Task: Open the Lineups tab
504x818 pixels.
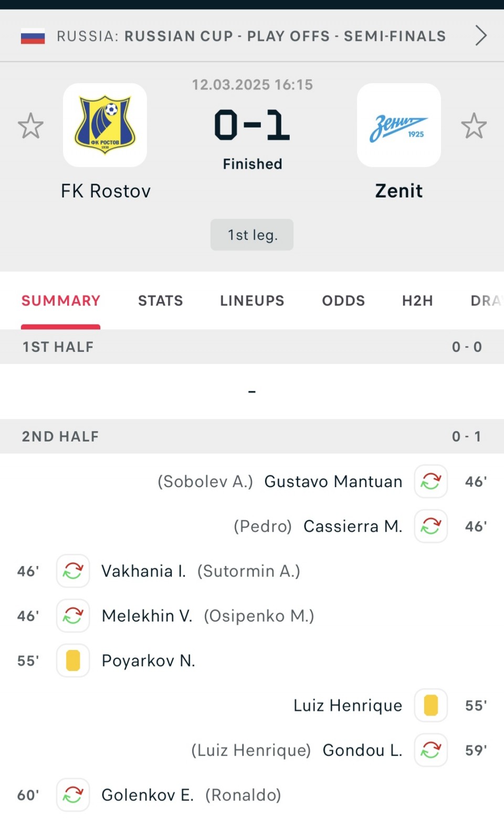Action: pyautogui.click(x=252, y=301)
